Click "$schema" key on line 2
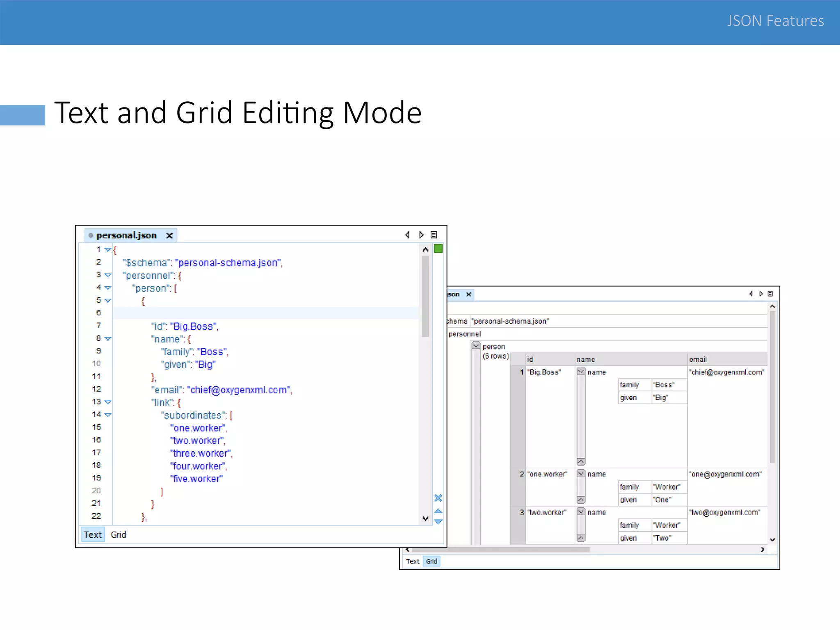 pos(146,263)
